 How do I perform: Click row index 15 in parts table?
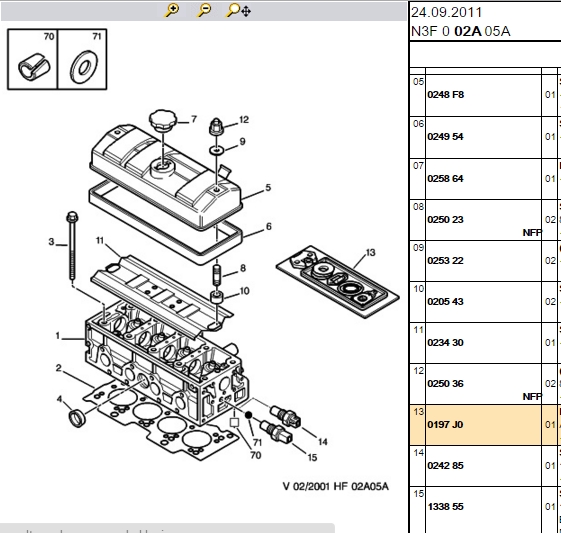click(x=418, y=494)
